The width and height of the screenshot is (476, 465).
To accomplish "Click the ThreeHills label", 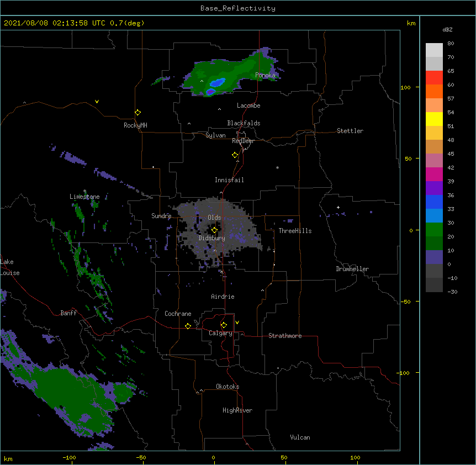I will pyautogui.click(x=295, y=231).
